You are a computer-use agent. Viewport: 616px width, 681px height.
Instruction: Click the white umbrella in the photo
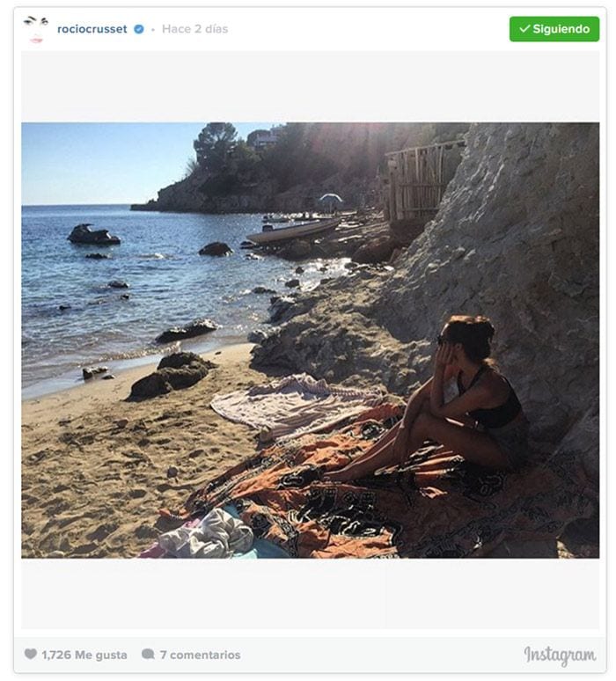[x=331, y=199]
